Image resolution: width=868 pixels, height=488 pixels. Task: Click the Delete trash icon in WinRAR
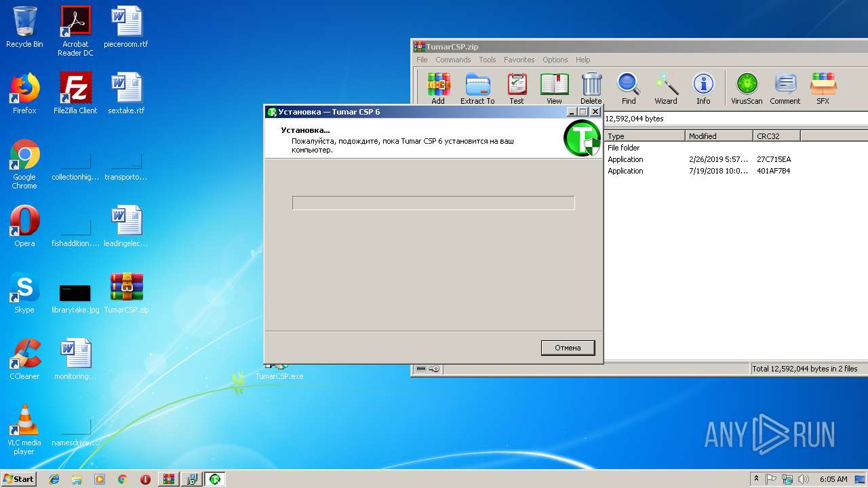pyautogui.click(x=591, y=89)
